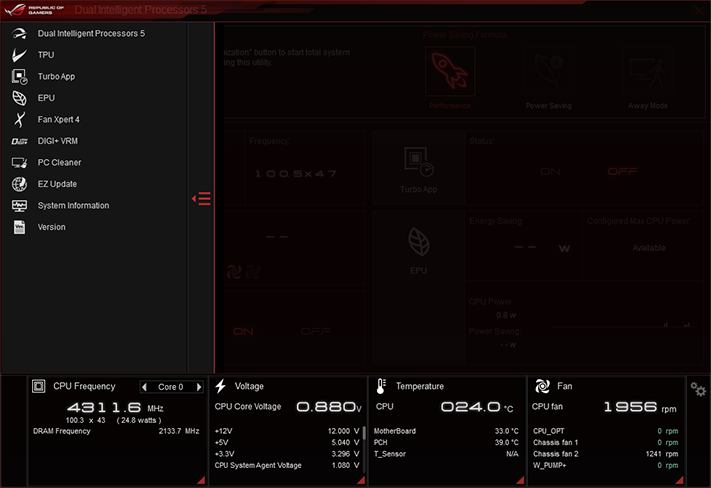Viewport: 711px width, 488px height.
Task: Expand Voltage panel via red corner triangle
Action: 361,480
